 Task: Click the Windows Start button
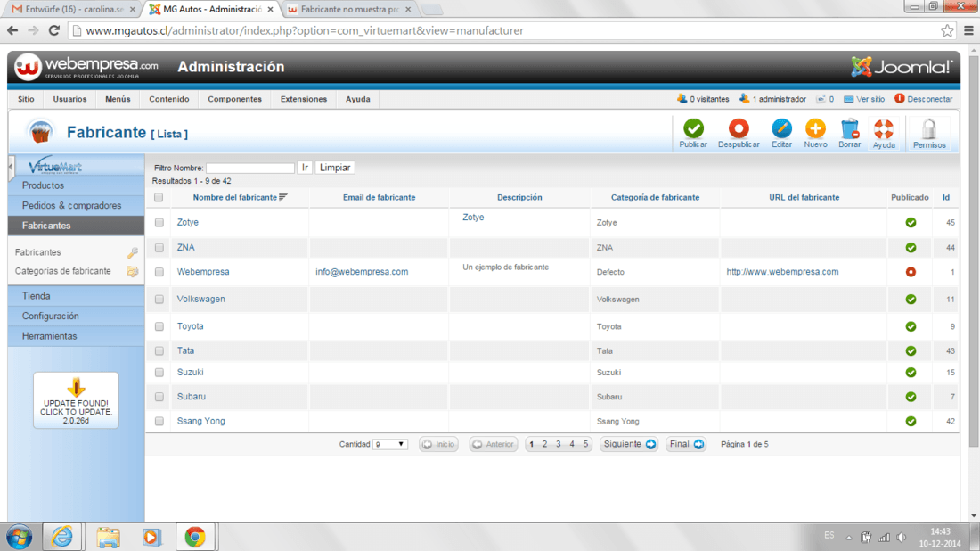pyautogui.click(x=20, y=538)
